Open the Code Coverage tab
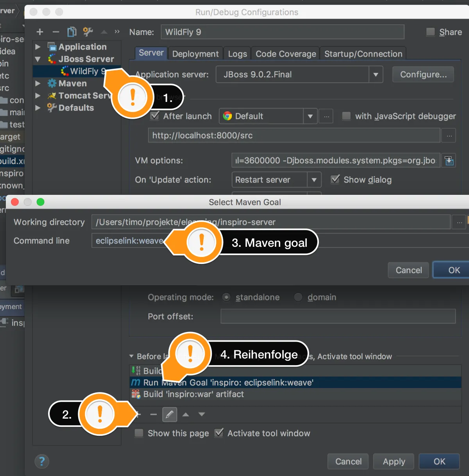 [286, 54]
